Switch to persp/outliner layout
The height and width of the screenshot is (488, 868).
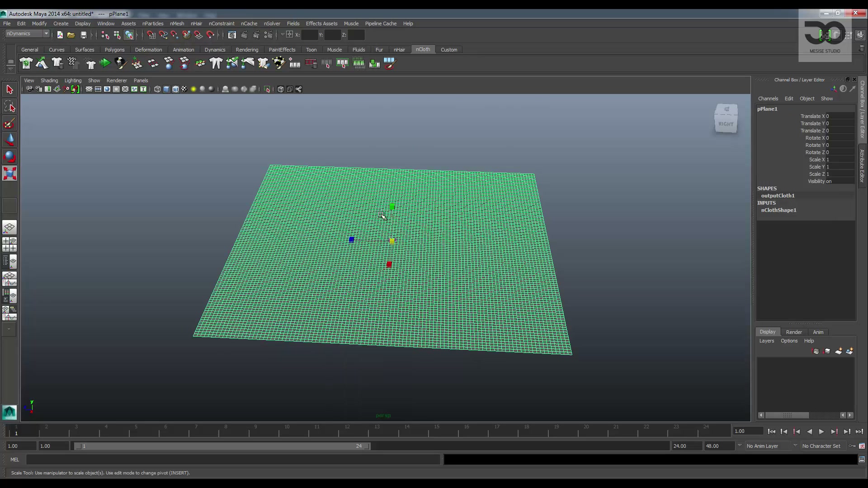click(x=9, y=262)
